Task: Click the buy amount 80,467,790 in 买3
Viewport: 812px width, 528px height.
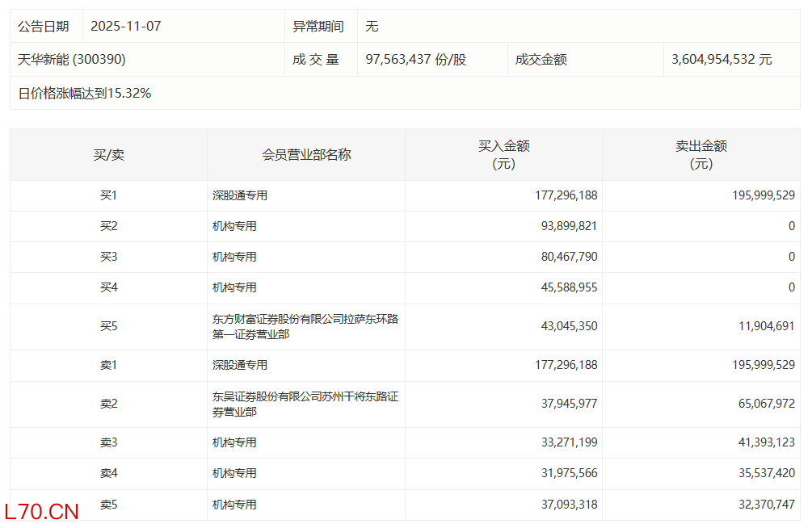Action: [x=566, y=258]
